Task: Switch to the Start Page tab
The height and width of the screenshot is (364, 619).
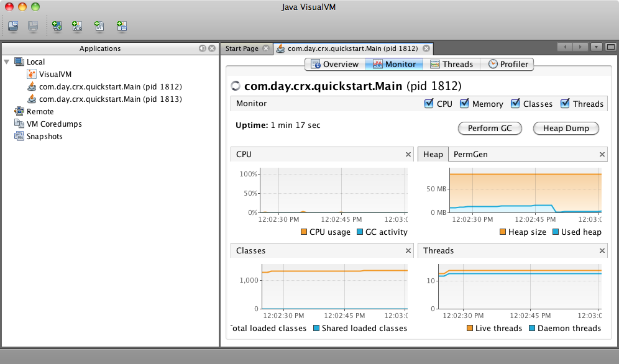Action: tap(242, 48)
